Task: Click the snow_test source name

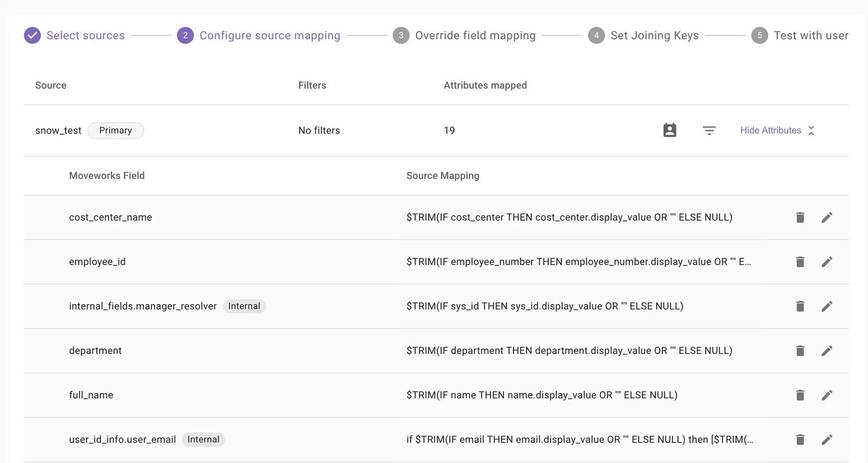Action: tap(58, 130)
